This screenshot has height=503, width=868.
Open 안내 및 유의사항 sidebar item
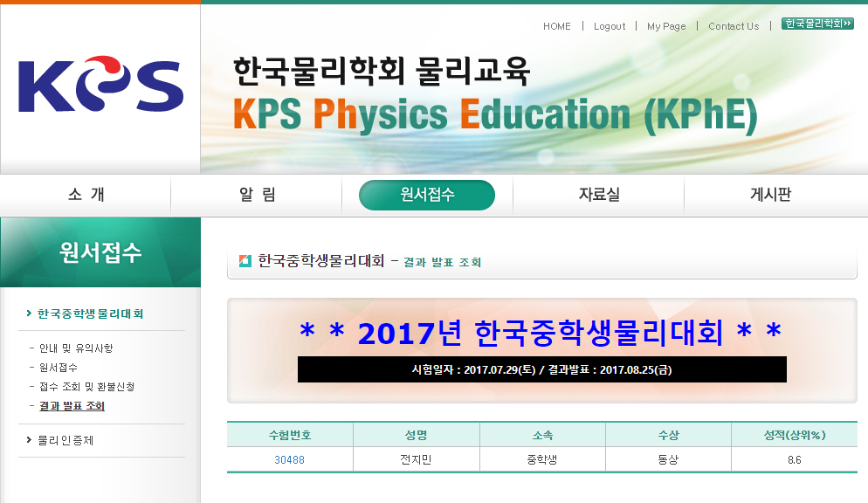pyautogui.click(x=76, y=348)
